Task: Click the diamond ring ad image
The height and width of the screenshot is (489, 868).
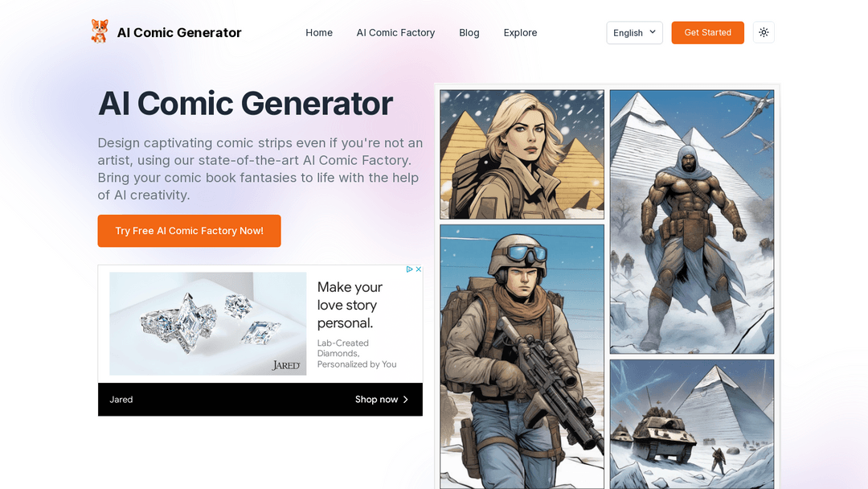Action: 208,323
